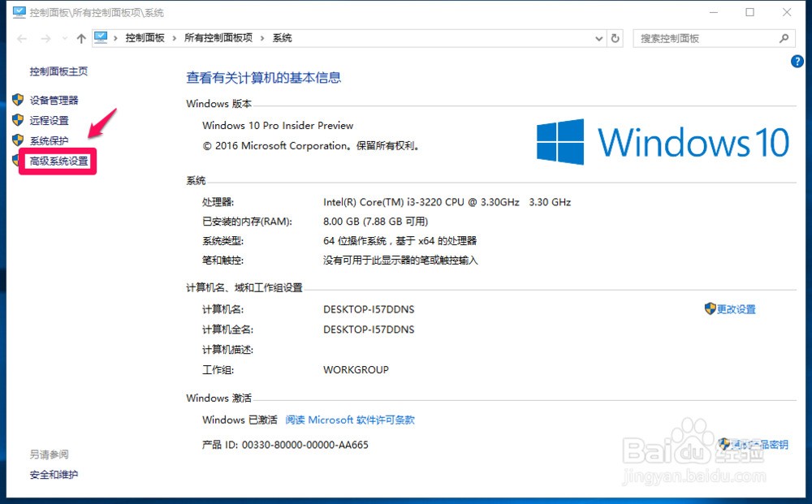
Task: Open 控制面板主页 link
Action: [x=58, y=71]
